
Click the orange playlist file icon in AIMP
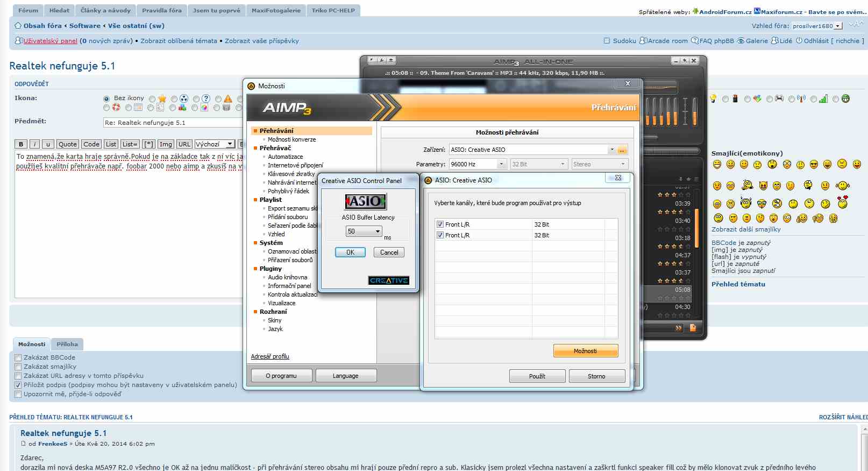coord(693,327)
